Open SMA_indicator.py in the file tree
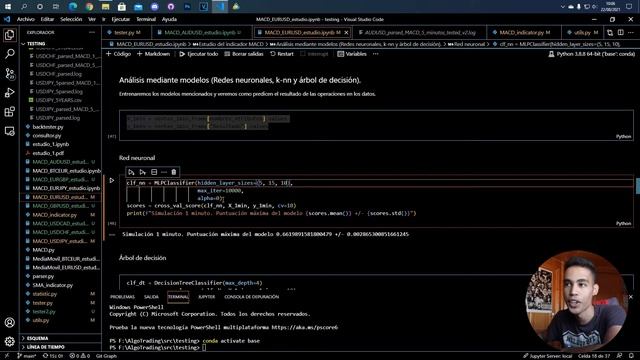Screen dimensions: 640x360 point(52,285)
